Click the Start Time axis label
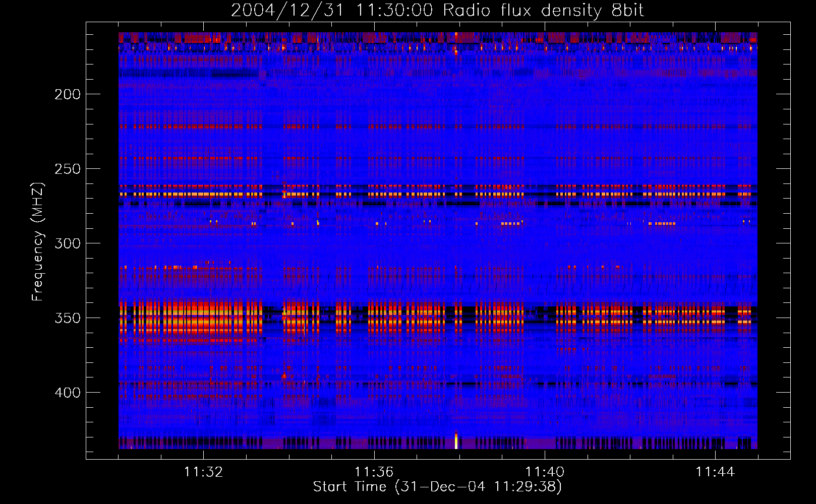The image size is (816, 504). [437, 486]
